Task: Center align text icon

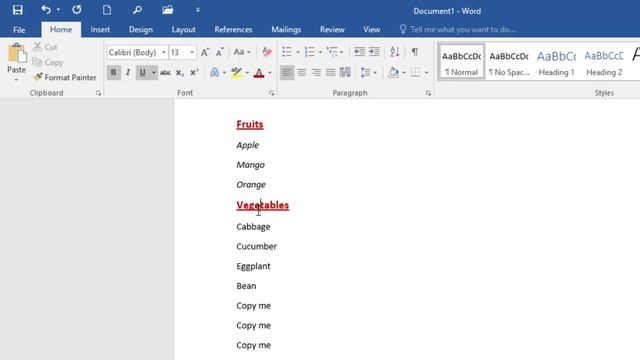Action: point(302,73)
